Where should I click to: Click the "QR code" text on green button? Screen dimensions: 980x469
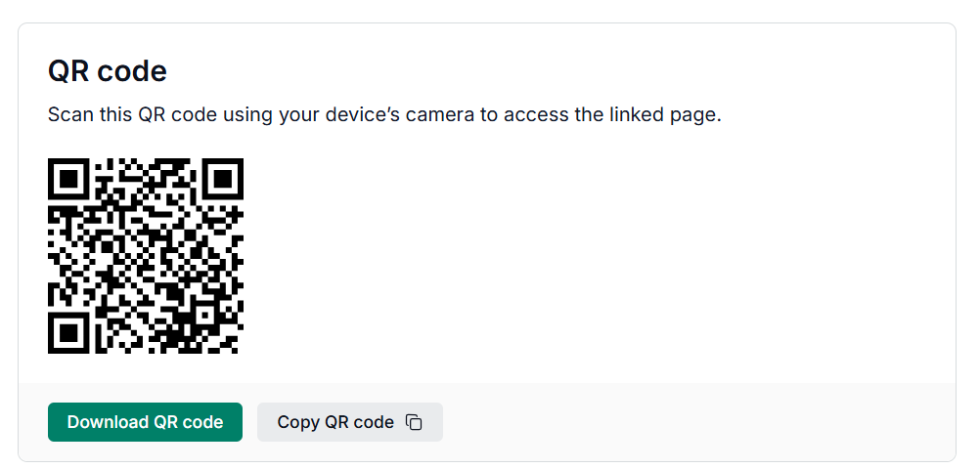(188, 422)
